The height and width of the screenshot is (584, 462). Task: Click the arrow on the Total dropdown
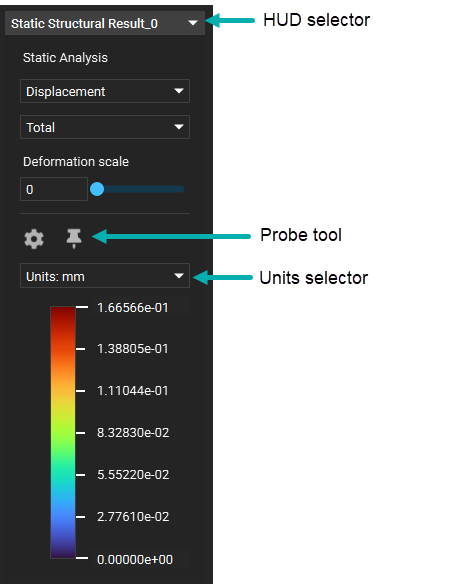click(179, 127)
